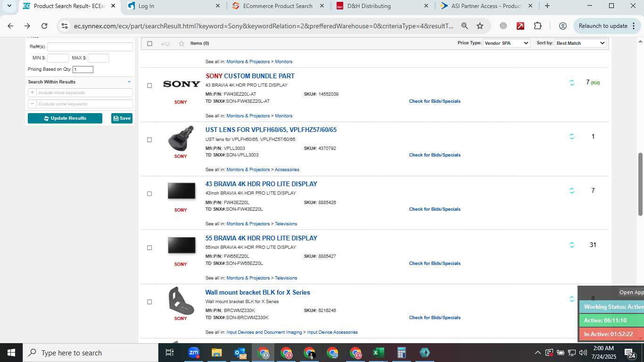Open the Price Type dropdown
Screen dimensions: 644x362
pyautogui.click(x=507, y=43)
